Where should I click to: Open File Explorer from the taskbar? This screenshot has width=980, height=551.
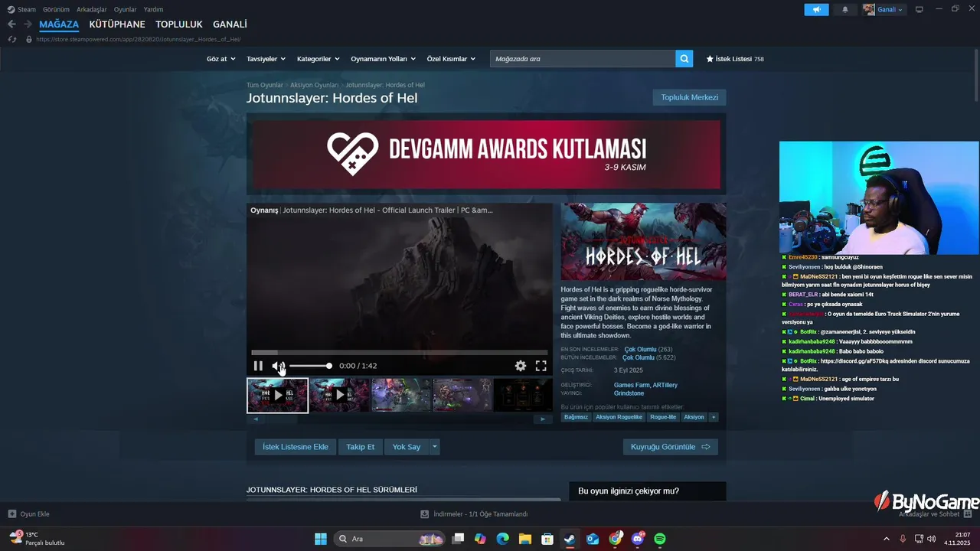tap(524, 539)
